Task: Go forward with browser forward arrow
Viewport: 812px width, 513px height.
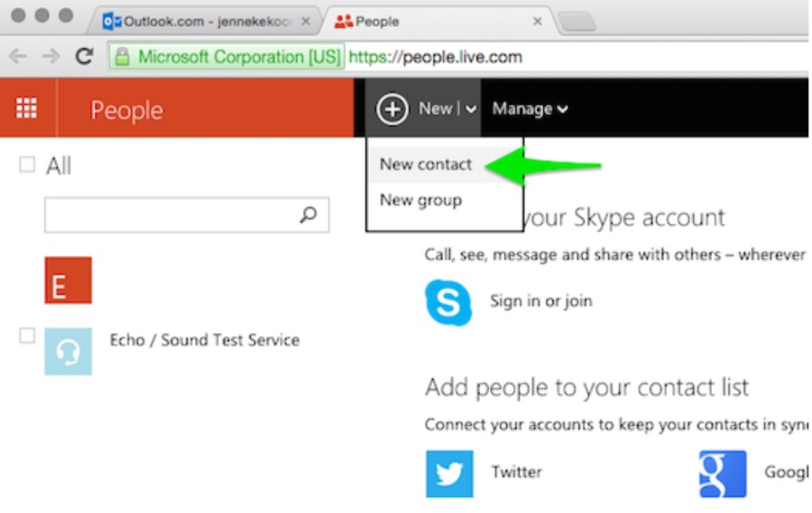Action: [x=51, y=56]
